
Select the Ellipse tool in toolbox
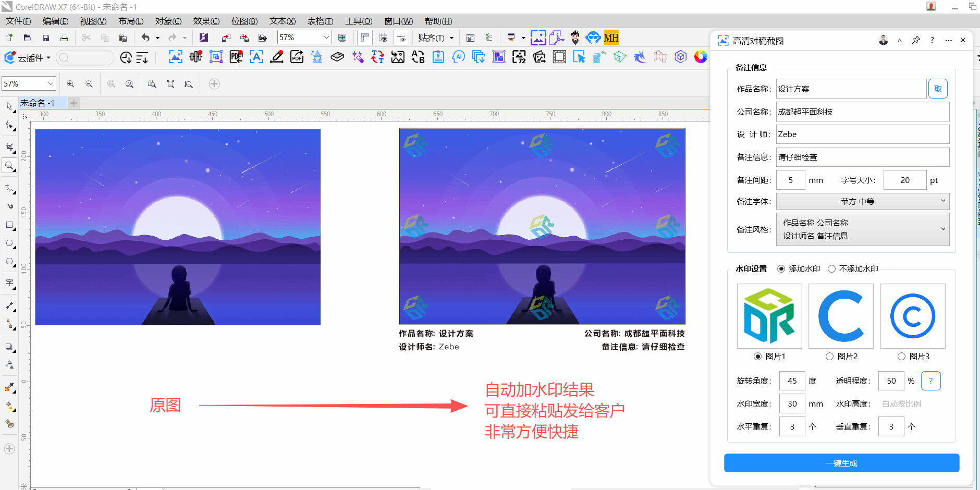(x=9, y=243)
